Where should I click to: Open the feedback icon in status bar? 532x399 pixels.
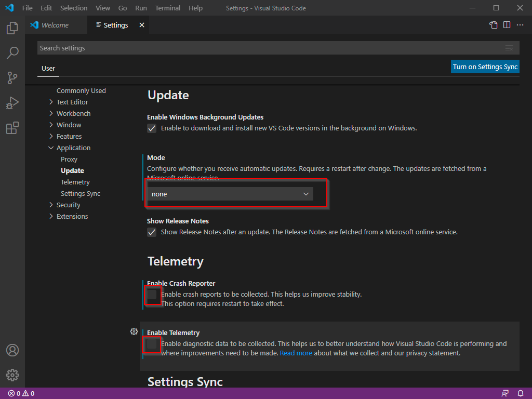click(505, 394)
